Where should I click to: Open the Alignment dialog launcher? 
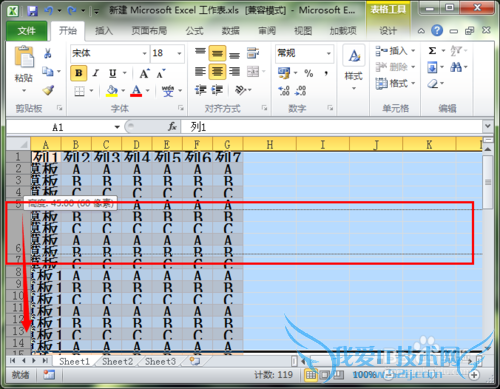tap(264, 108)
